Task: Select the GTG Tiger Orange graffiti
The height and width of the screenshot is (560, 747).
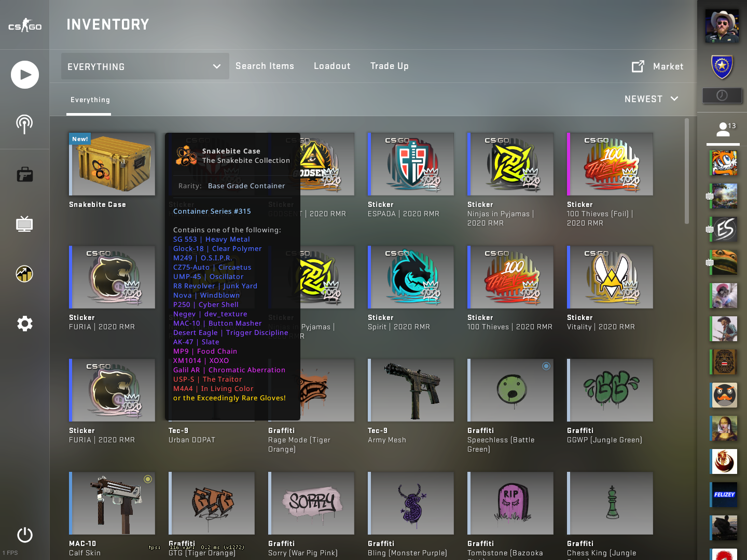Action: pyautogui.click(x=212, y=503)
